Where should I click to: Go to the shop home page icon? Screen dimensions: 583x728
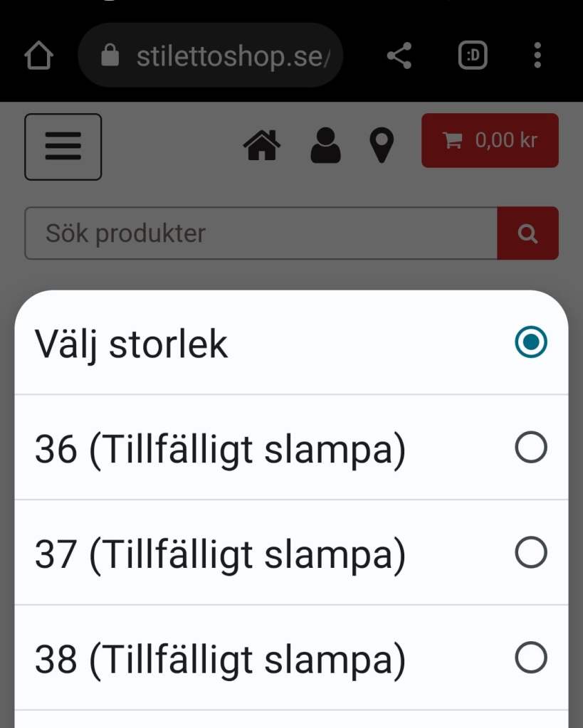262,146
